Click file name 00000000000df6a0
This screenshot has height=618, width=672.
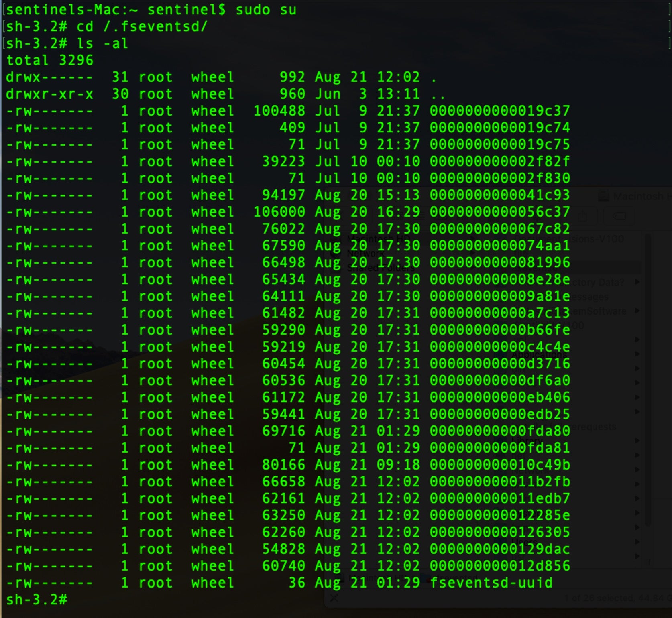(500, 380)
